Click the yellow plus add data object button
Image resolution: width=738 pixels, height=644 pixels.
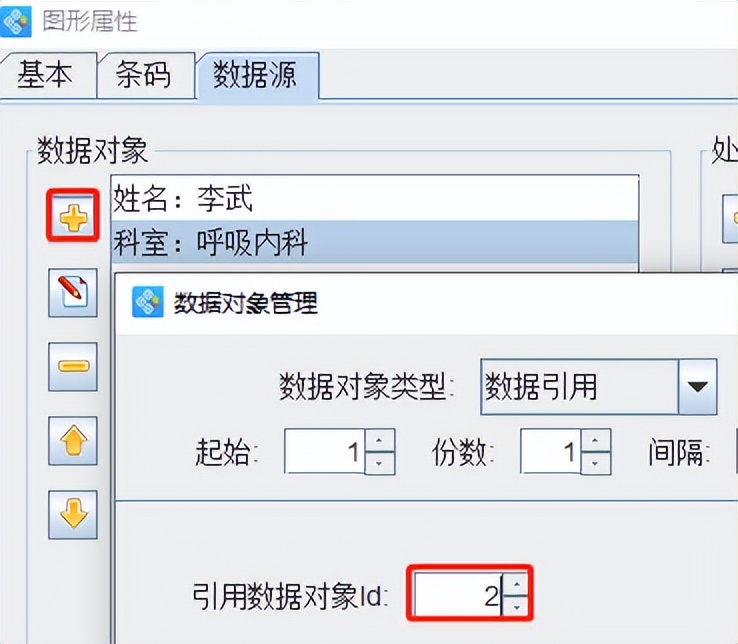[73, 216]
